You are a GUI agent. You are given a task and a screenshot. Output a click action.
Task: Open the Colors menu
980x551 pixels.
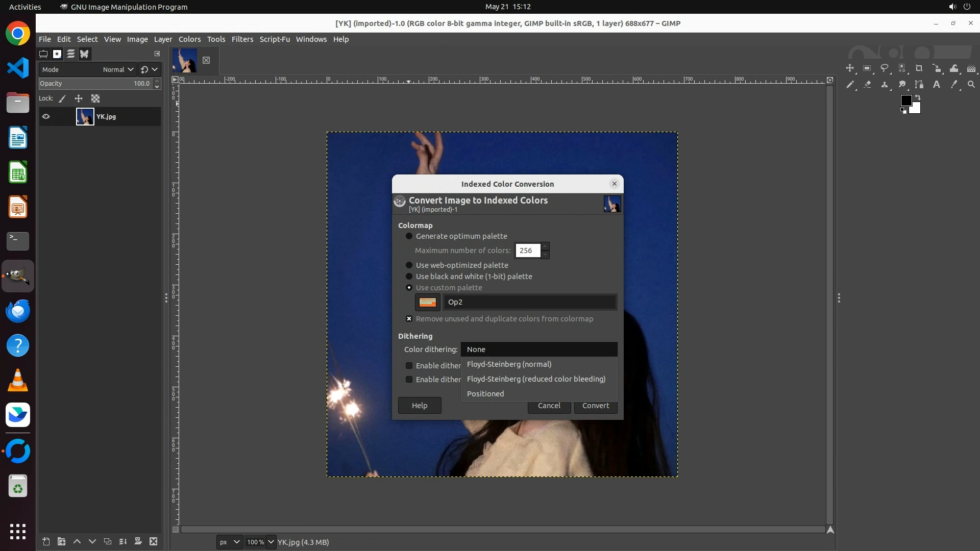point(189,39)
